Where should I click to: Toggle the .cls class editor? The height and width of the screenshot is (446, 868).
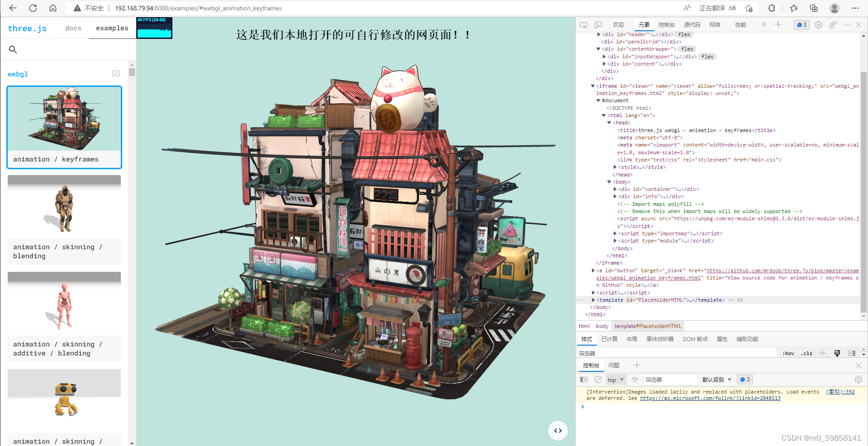(x=806, y=353)
